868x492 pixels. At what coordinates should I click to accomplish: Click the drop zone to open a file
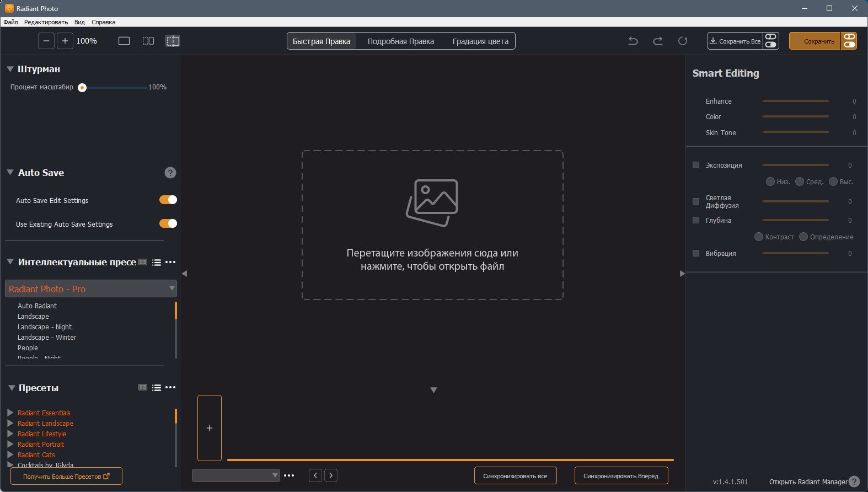tap(432, 225)
